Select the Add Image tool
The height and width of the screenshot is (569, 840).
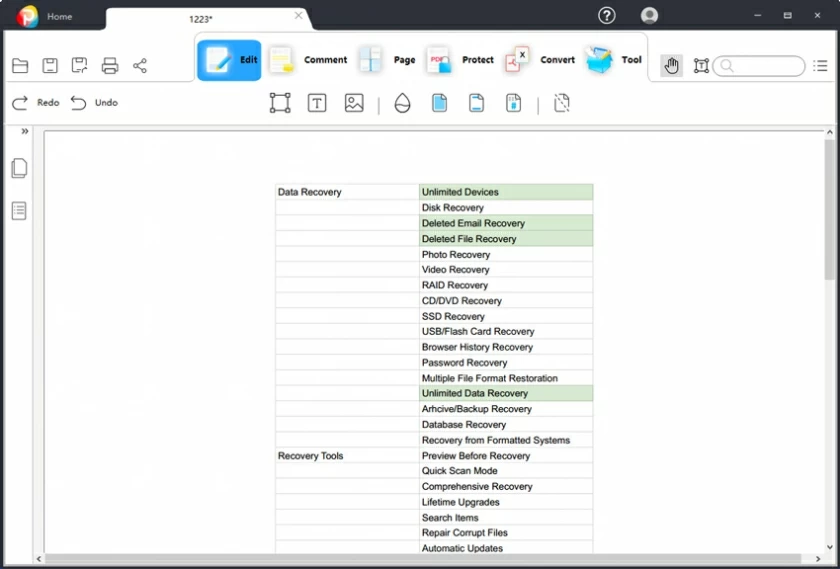[x=354, y=103]
